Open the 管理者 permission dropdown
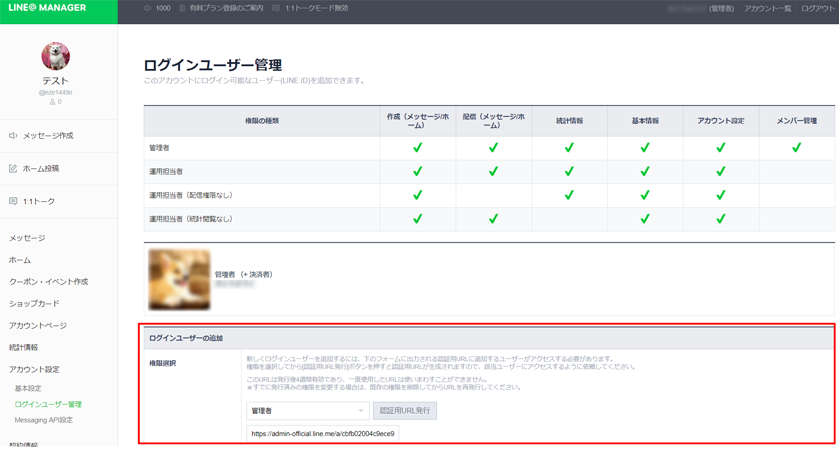The image size is (840, 462). click(307, 410)
